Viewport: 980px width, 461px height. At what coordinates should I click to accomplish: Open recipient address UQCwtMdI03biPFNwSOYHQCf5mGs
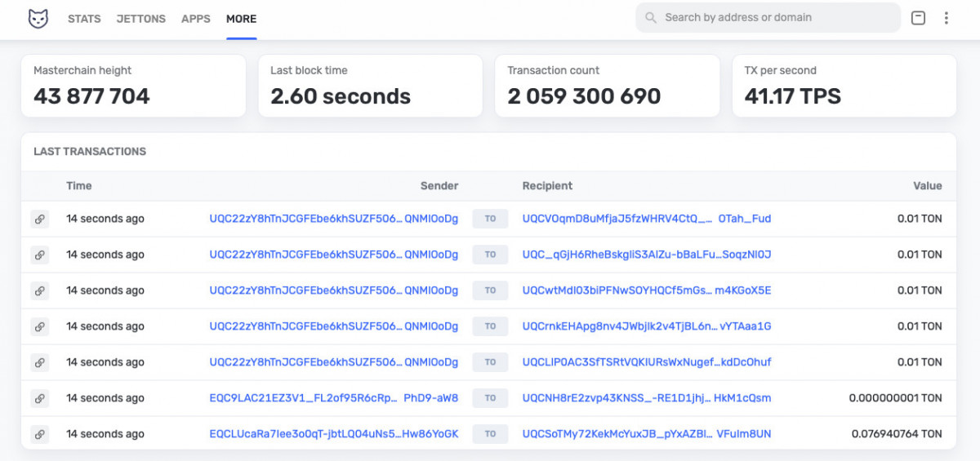pos(647,290)
